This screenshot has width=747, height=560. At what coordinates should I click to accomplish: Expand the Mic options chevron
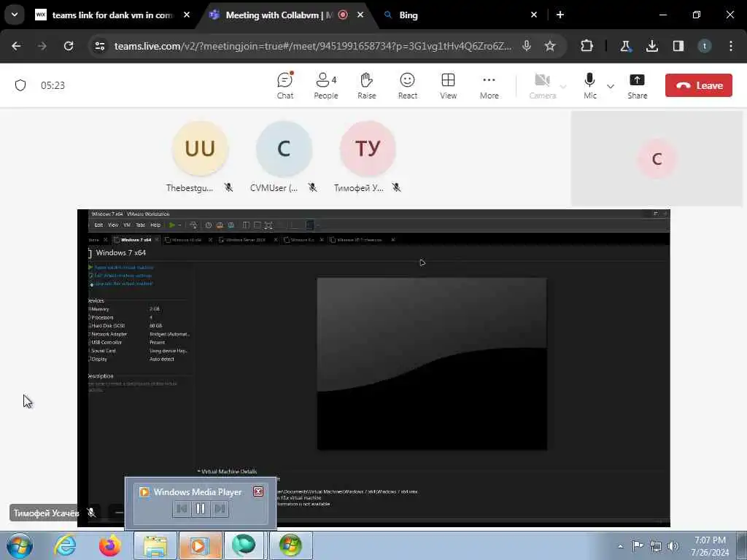point(611,87)
